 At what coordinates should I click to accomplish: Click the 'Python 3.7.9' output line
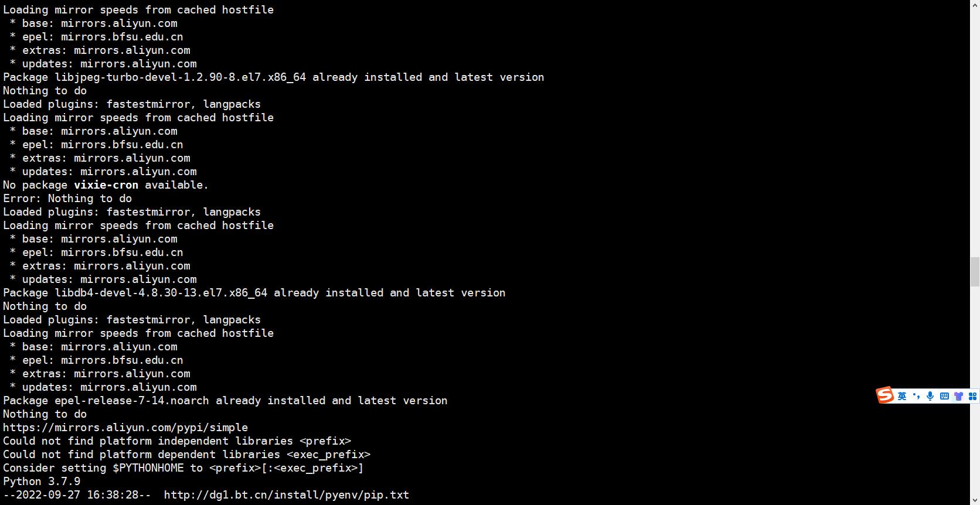tap(42, 482)
